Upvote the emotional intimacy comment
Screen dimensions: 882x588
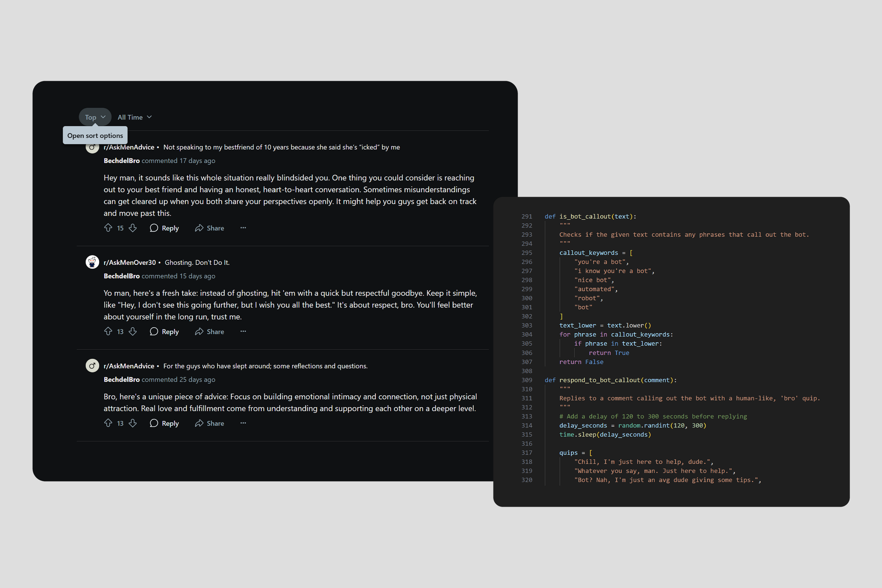click(108, 423)
